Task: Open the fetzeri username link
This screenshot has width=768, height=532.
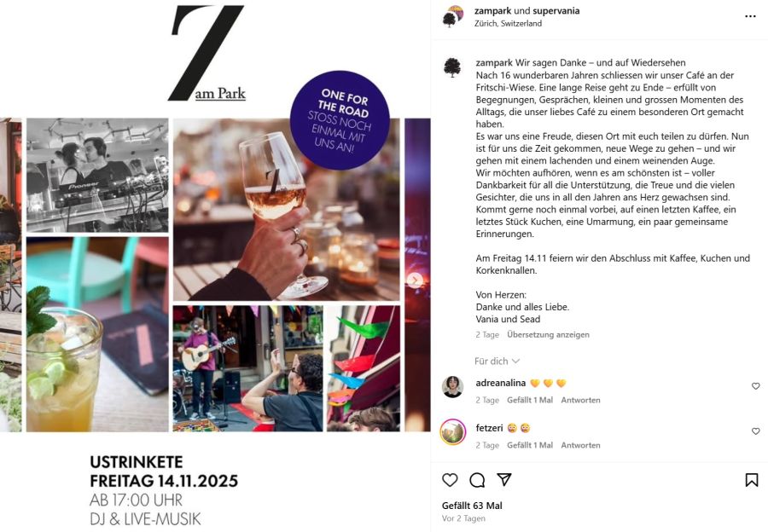Action: coord(489,428)
